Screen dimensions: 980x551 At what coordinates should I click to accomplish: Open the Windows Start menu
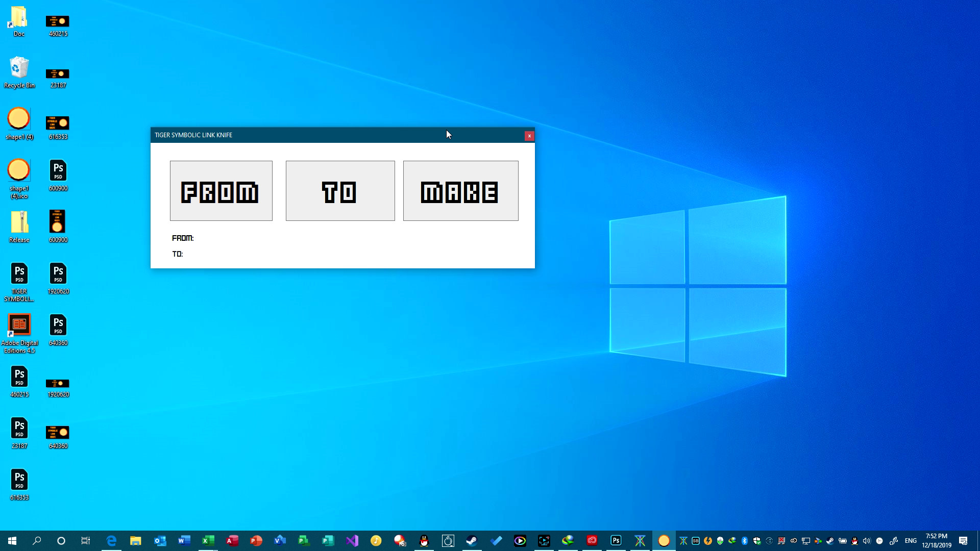(12, 540)
